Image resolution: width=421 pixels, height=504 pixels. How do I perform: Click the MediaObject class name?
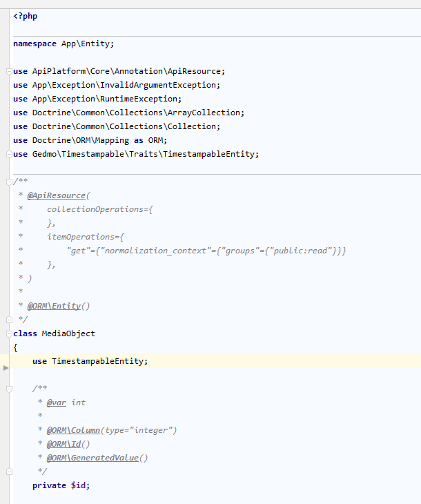point(68,333)
